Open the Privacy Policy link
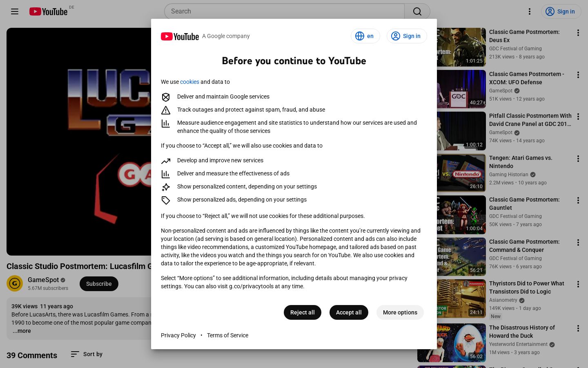Viewport: 588px width, 368px height. [178, 335]
